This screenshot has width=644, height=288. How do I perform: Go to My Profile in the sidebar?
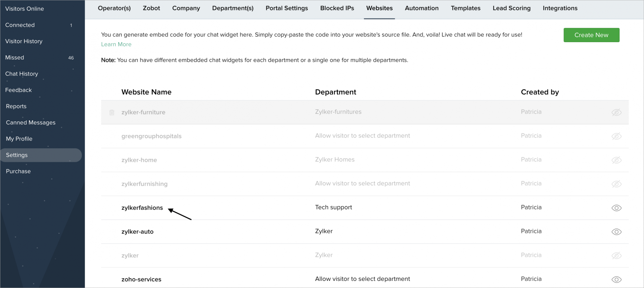(x=19, y=139)
